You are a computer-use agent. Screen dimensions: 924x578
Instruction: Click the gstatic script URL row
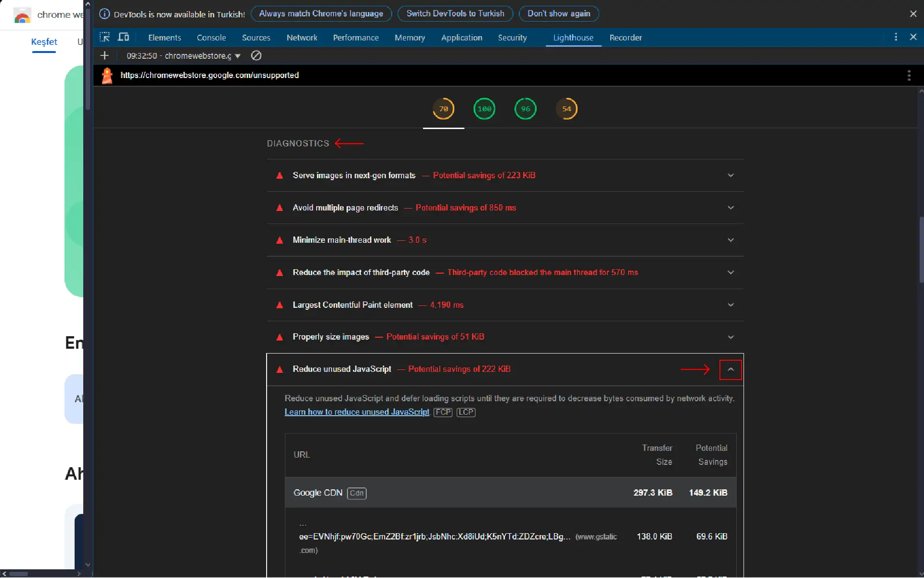coord(511,537)
